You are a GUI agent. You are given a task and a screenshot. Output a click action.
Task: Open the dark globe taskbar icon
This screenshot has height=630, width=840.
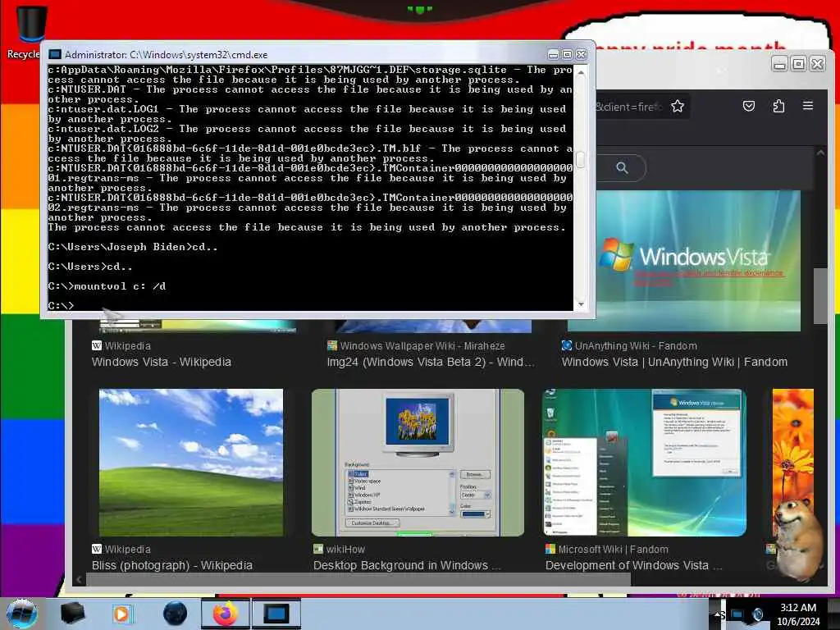click(175, 614)
